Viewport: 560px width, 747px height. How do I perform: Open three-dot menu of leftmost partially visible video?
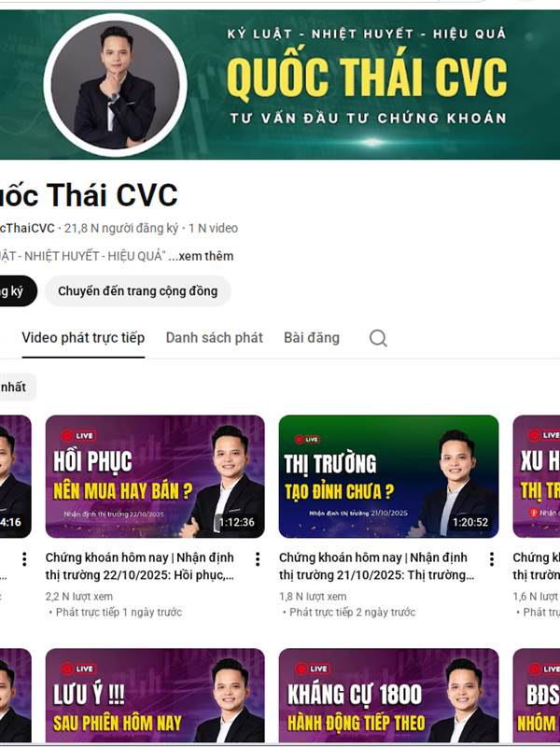pyautogui.click(x=24, y=558)
